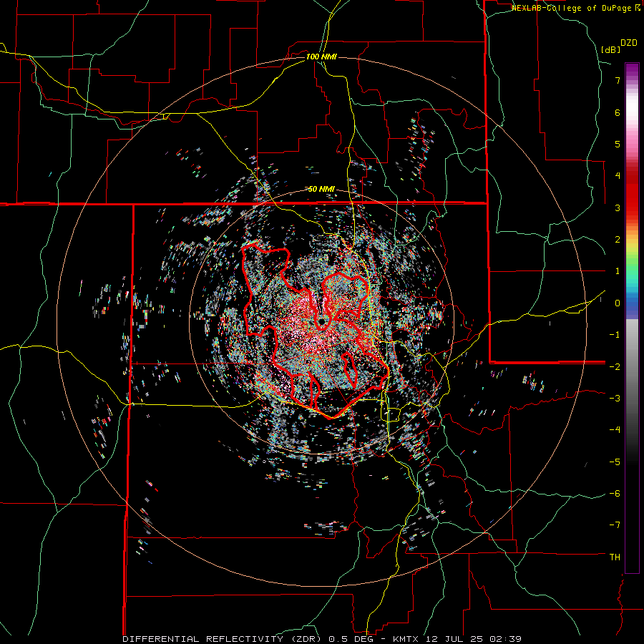644x644 pixels.
Task: Click the 50 NMI range ring label
Action: (x=321, y=190)
